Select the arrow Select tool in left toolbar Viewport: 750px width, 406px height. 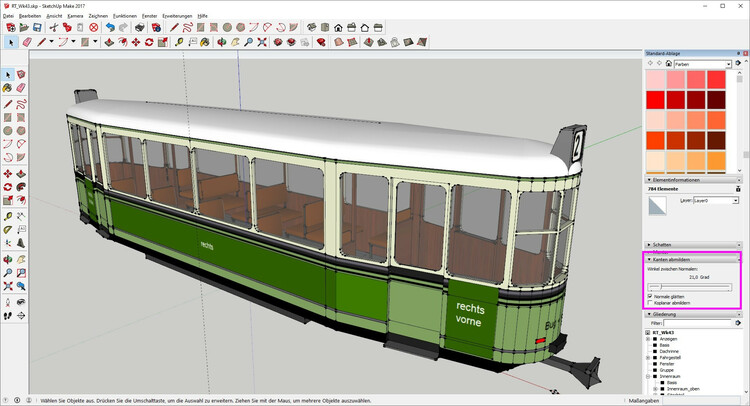click(x=8, y=74)
